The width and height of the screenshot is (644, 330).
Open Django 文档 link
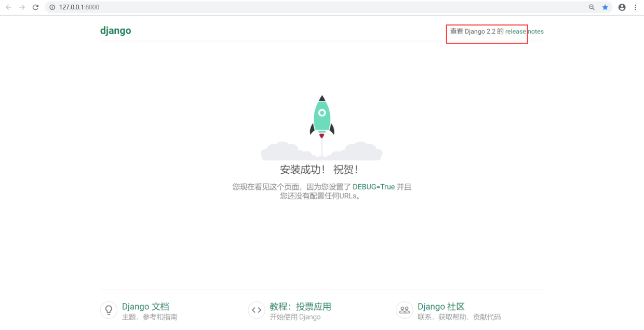click(145, 307)
